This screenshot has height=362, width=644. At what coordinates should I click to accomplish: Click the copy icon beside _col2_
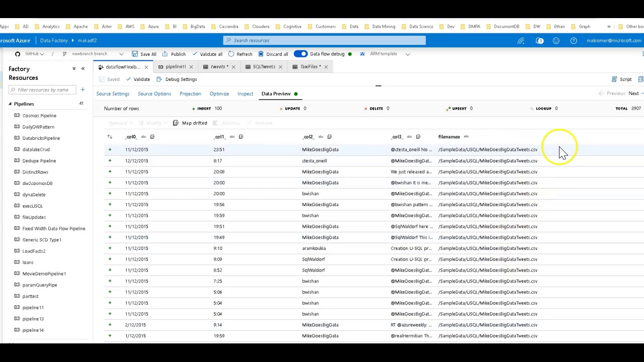pyautogui.click(x=330, y=137)
